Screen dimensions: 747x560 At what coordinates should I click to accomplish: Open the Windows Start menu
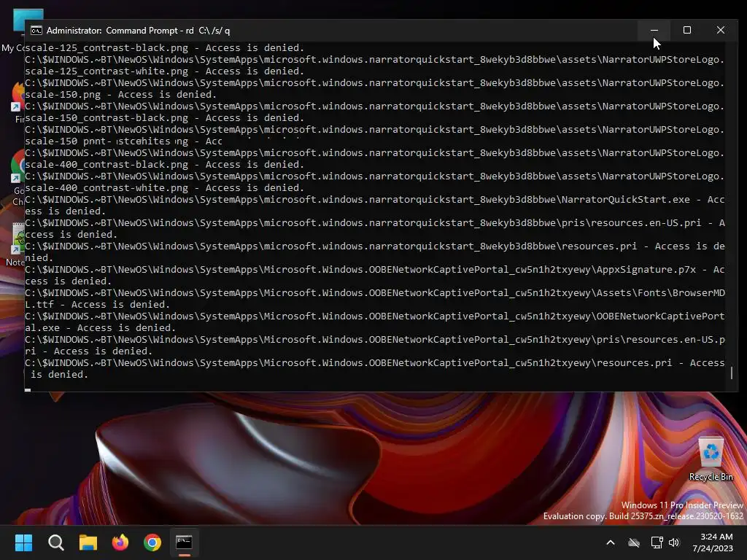coord(23,542)
